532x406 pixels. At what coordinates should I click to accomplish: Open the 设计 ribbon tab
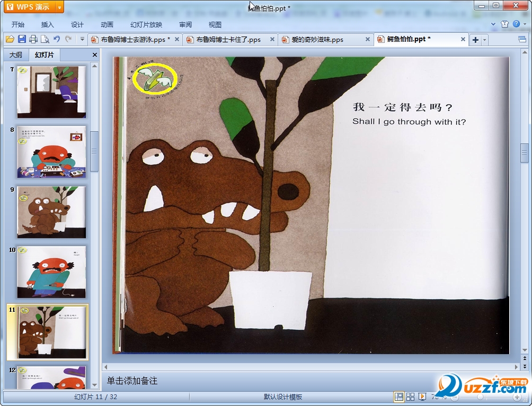coord(77,25)
